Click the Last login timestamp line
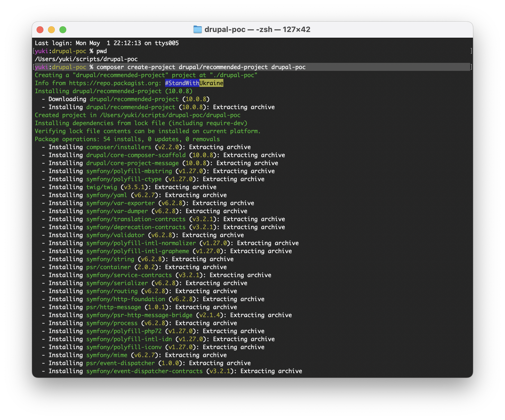 pyautogui.click(x=107, y=43)
